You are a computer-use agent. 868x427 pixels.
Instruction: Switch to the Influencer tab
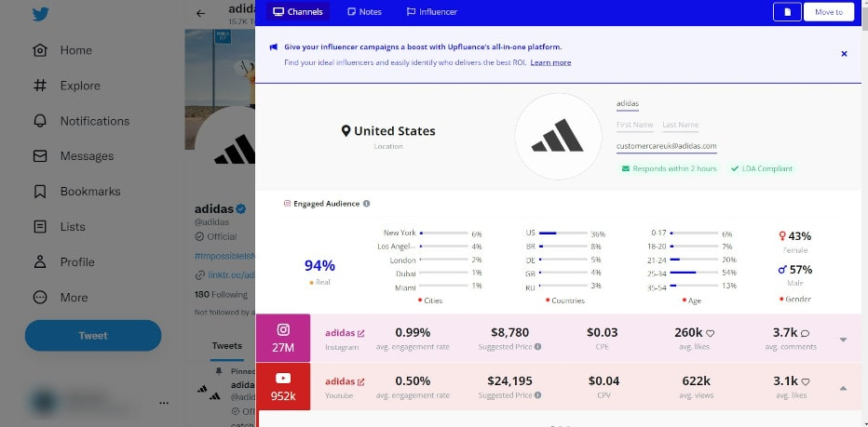coord(432,11)
